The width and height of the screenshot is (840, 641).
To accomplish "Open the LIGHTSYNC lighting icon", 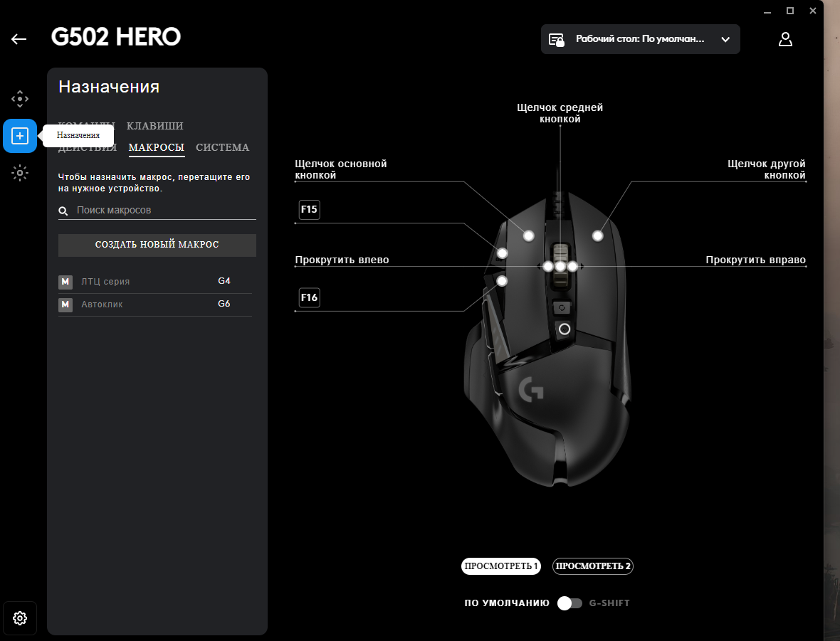I will click(x=20, y=173).
